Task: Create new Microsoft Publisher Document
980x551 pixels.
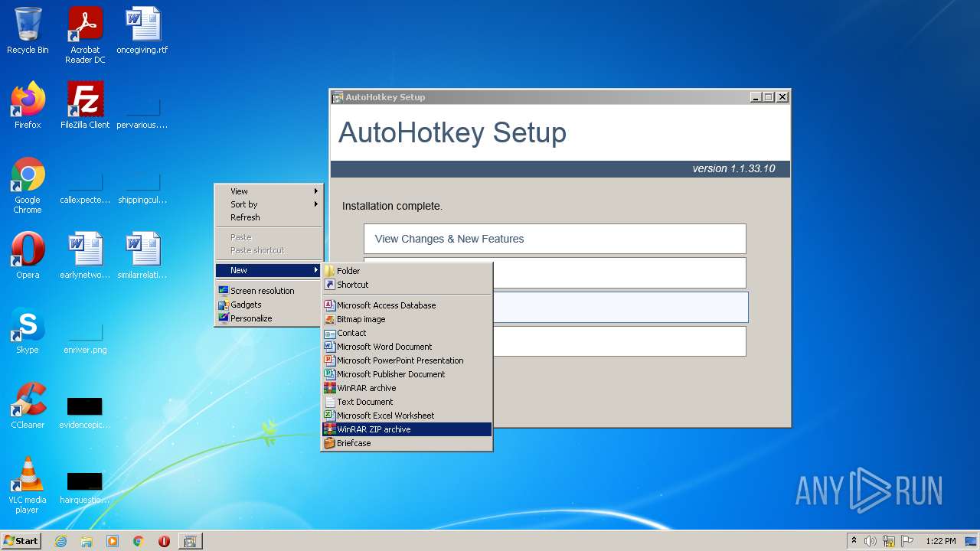Action: (407, 374)
